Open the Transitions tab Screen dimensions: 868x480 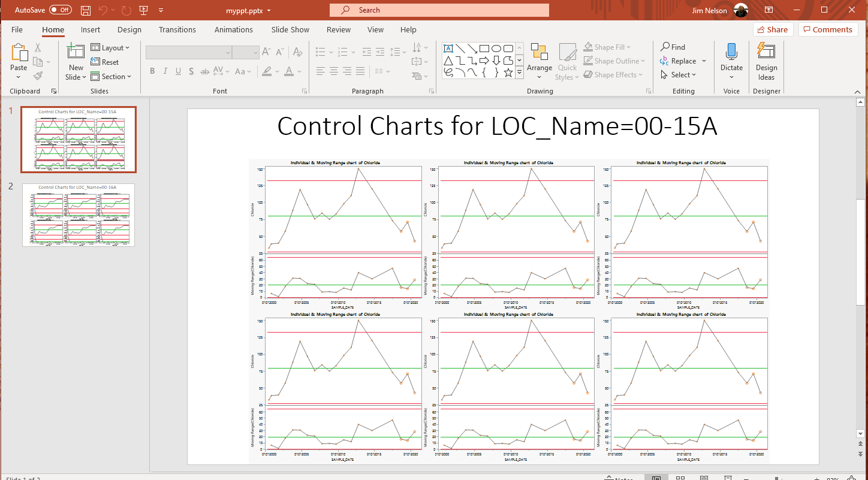[x=177, y=29]
